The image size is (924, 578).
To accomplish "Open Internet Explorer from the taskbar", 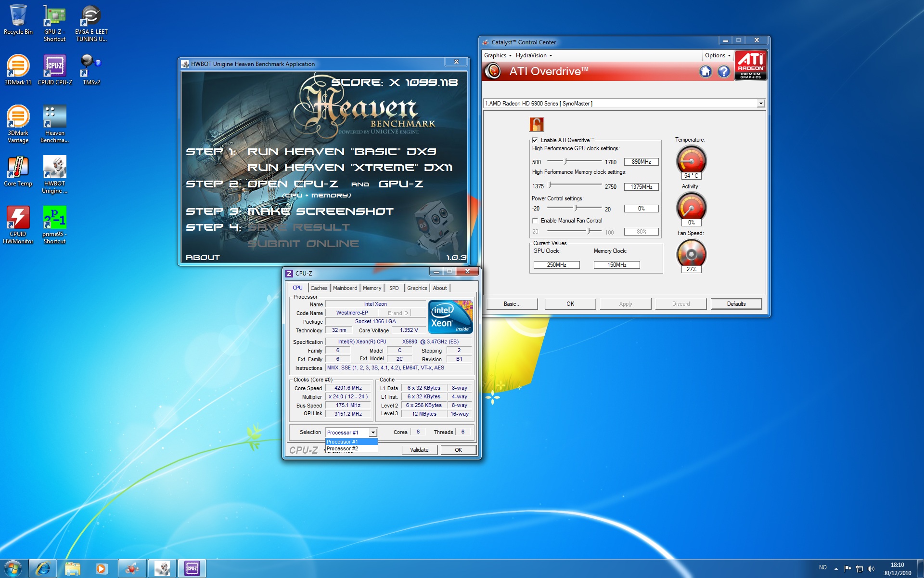I will click(x=42, y=568).
